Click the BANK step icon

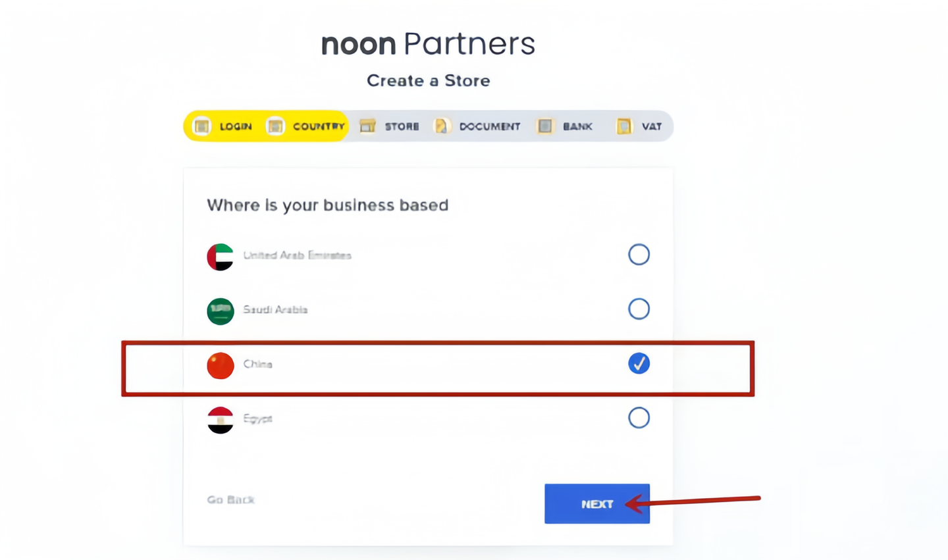point(545,126)
